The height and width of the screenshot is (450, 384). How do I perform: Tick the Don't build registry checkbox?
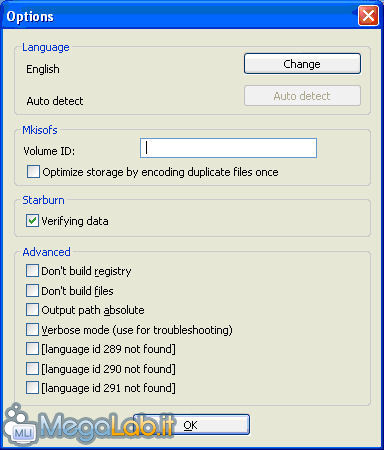[x=32, y=271]
